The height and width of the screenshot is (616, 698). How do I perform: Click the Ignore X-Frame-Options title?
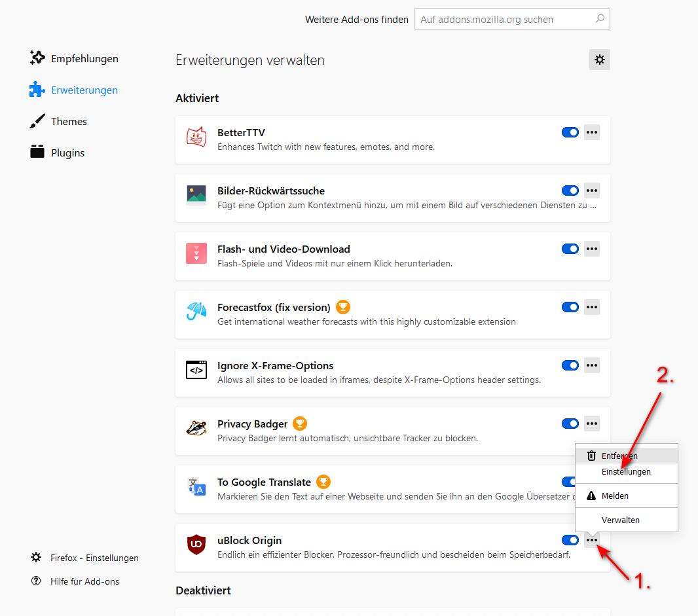coord(275,365)
